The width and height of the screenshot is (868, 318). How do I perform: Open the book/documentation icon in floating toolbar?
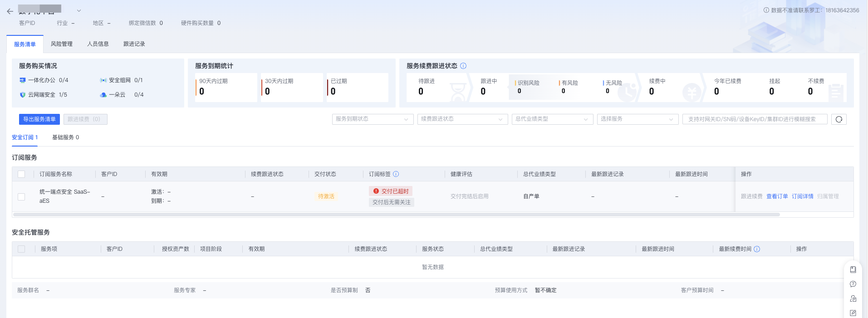853,269
